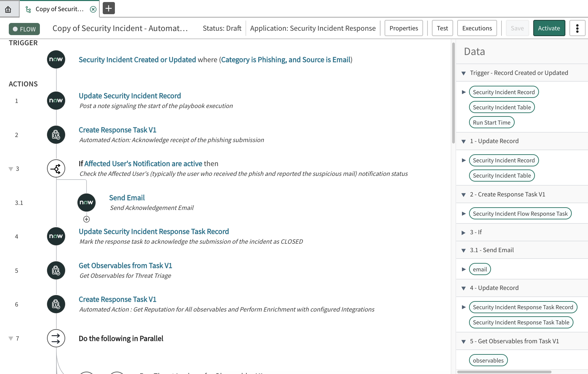
Task: Click 'Application: Security Incident Response' text
Action: point(313,28)
